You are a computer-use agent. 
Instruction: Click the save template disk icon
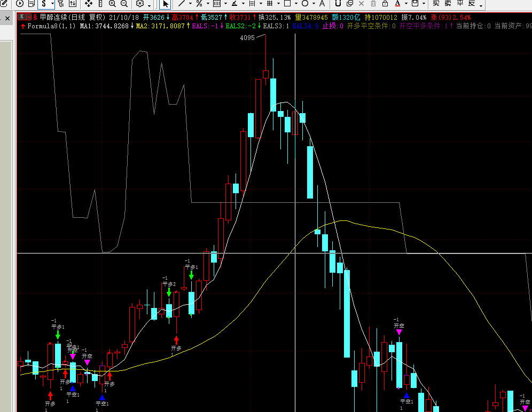[x=415, y=3]
